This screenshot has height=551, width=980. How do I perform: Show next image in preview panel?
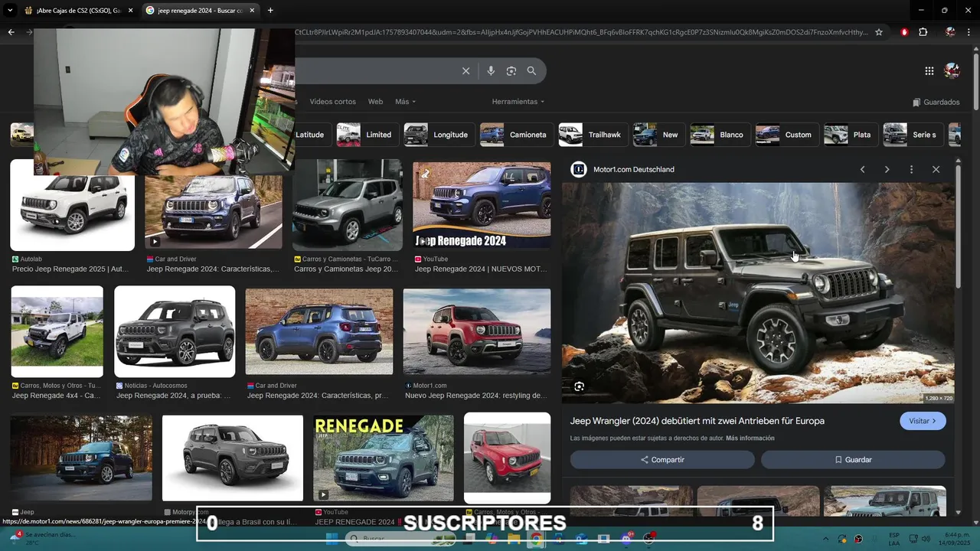click(x=887, y=169)
